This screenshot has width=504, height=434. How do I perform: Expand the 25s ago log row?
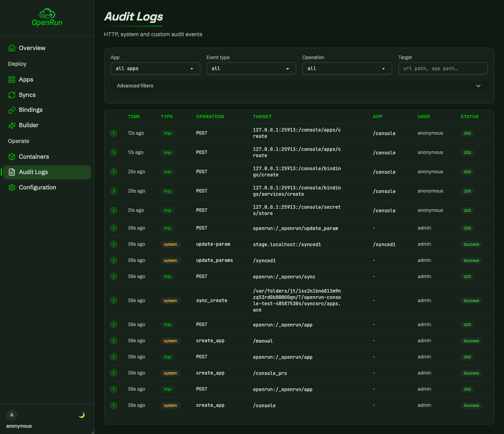(x=114, y=172)
